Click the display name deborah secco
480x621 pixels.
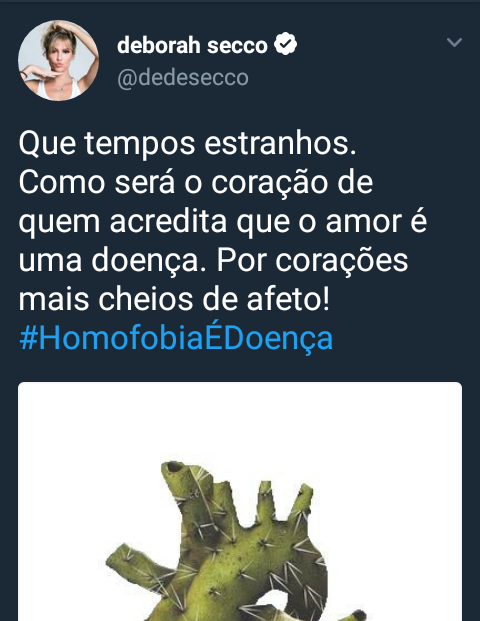point(192,45)
